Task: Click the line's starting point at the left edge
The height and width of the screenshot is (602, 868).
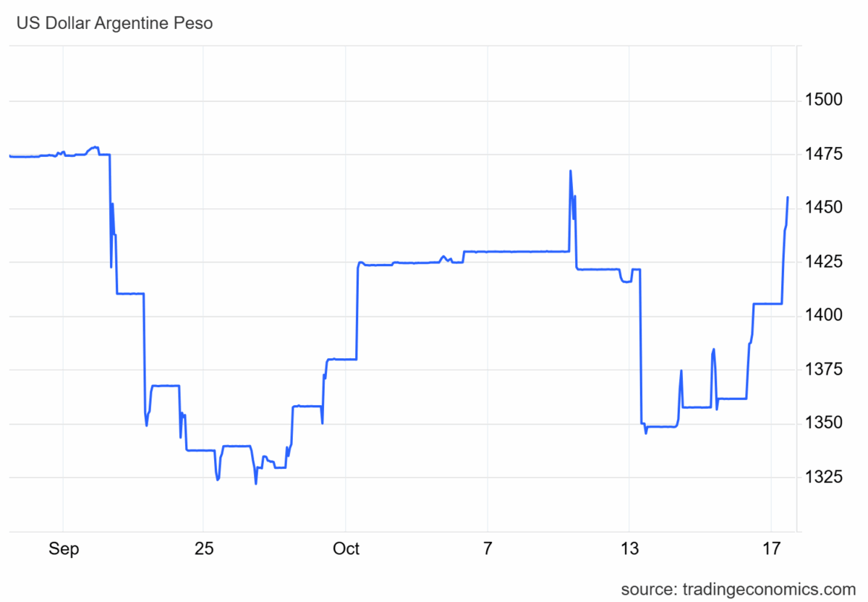Action: coord(9,156)
